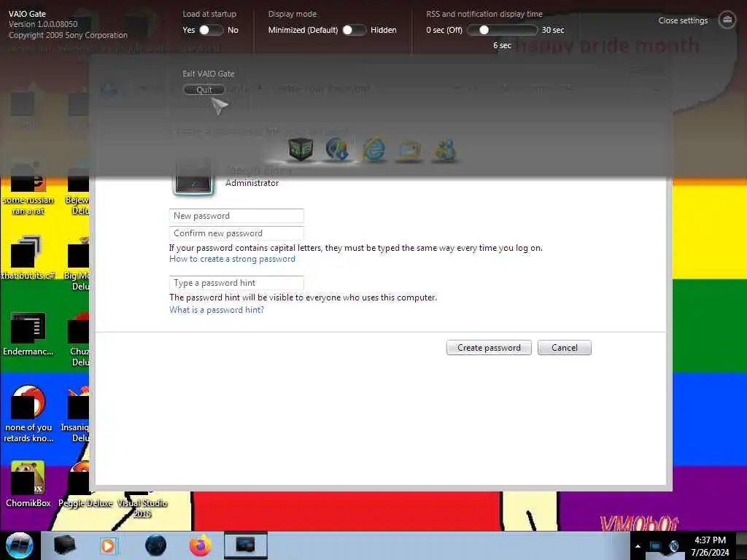Open the clock showing 4:37 PM

[x=710, y=546]
